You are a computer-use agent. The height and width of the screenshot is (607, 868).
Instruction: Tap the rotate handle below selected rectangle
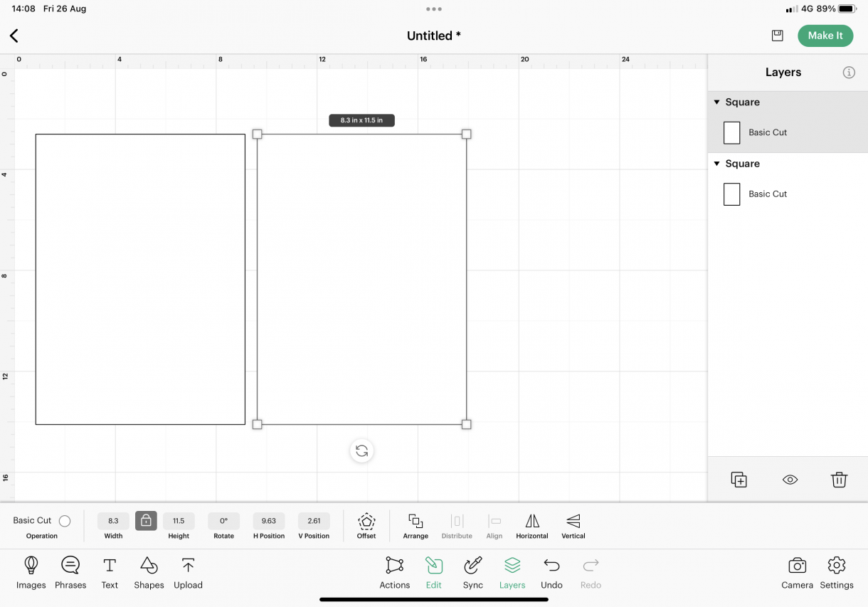click(362, 450)
